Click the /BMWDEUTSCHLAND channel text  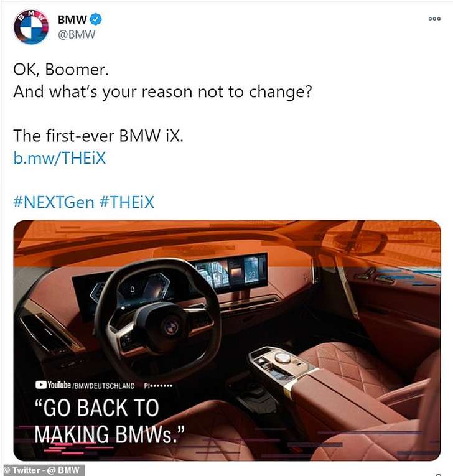pyautogui.click(x=103, y=386)
